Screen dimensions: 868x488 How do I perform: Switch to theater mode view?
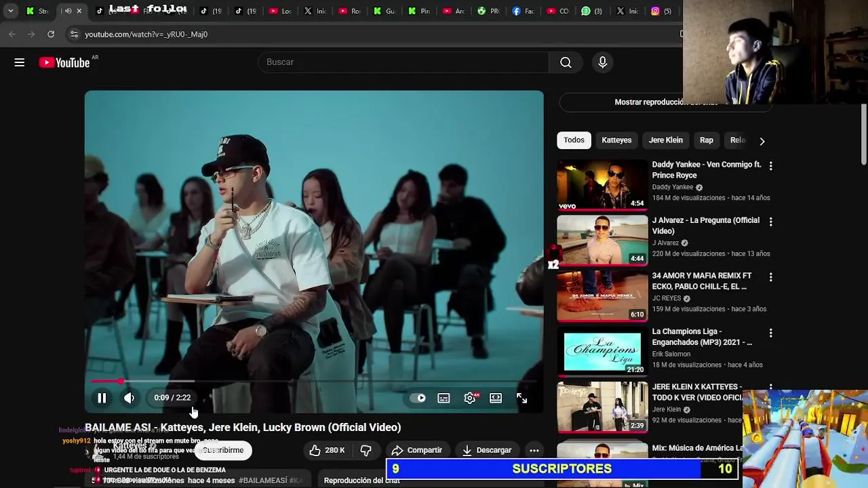point(496,398)
